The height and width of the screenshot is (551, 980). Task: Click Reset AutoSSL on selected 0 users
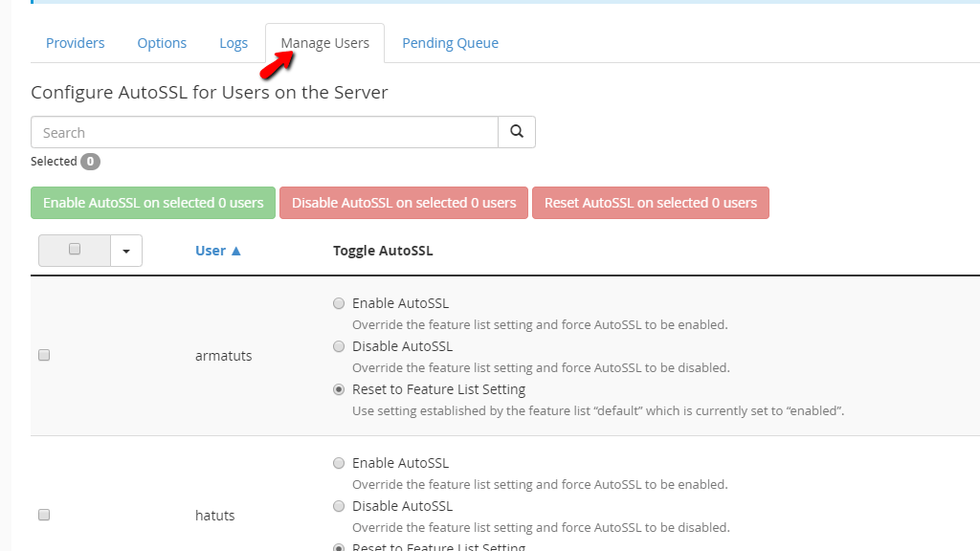650,202
